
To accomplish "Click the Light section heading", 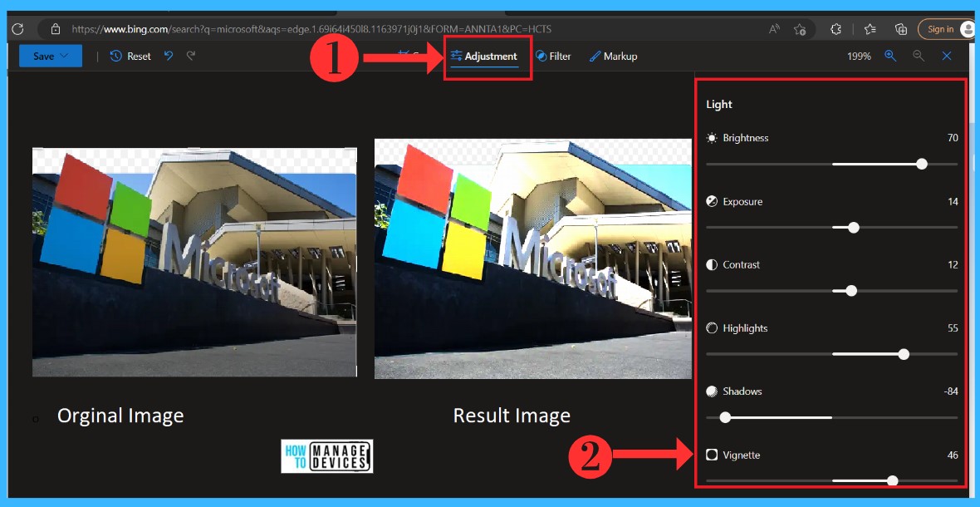I will click(718, 105).
